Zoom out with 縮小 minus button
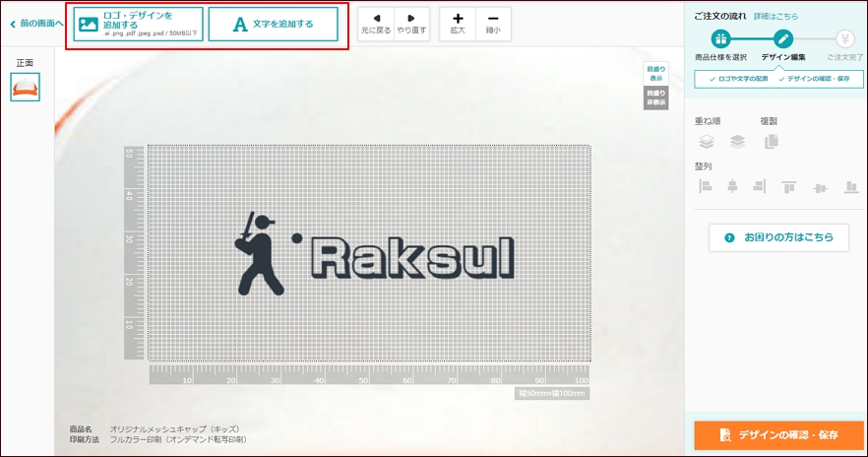Image resolution: width=868 pixels, height=457 pixels. click(493, 25)
